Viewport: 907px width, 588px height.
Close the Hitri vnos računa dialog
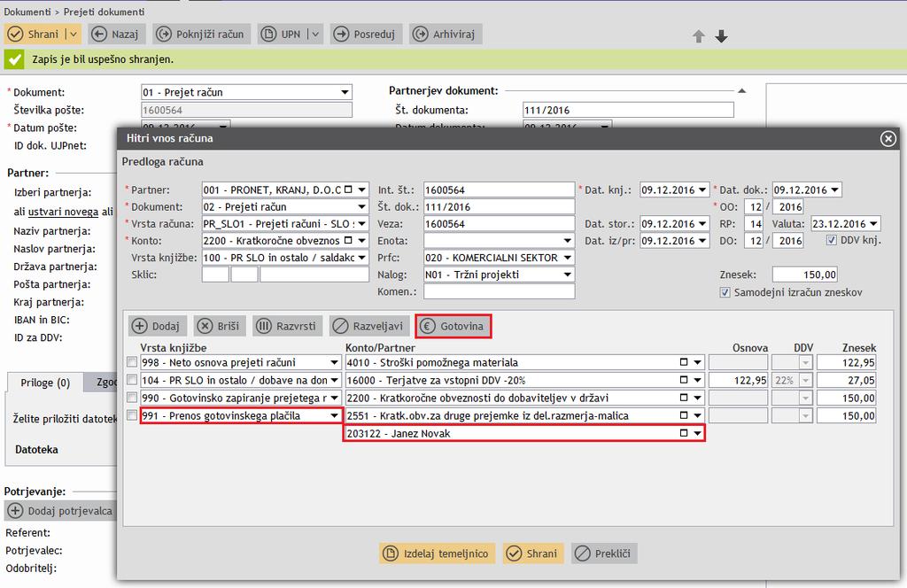point(888,138)
